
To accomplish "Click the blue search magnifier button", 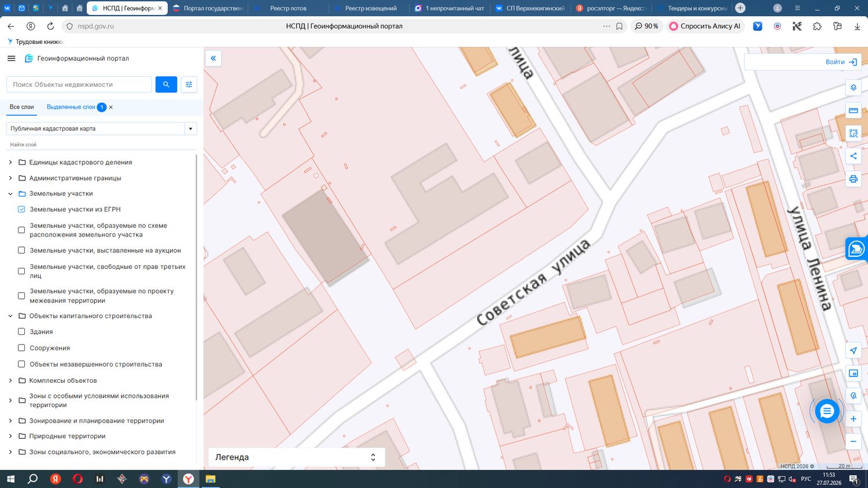I will pyautogui.click(x=166, y=84).
